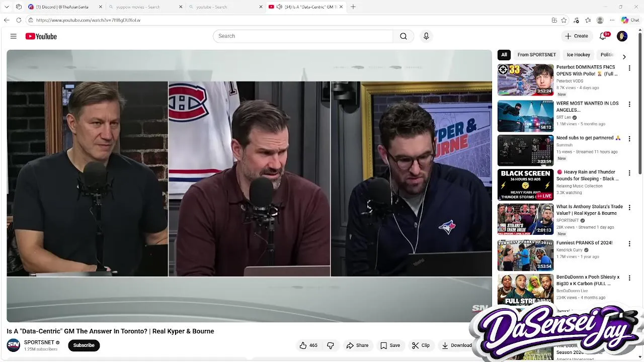644x362 pixels.
Task: Close the yuppow movies search tab
Action: pos(181,7)
